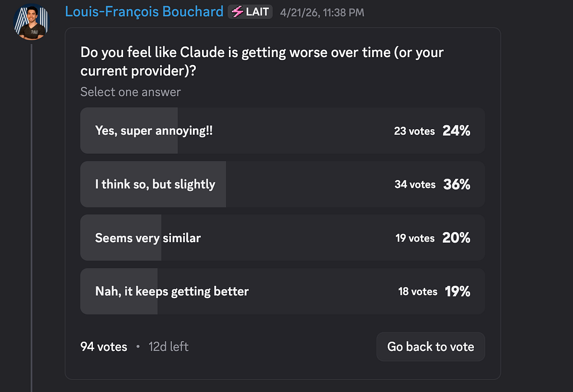Open the Louis-François Bouchard username profile
573x392 pixels.
144,12
